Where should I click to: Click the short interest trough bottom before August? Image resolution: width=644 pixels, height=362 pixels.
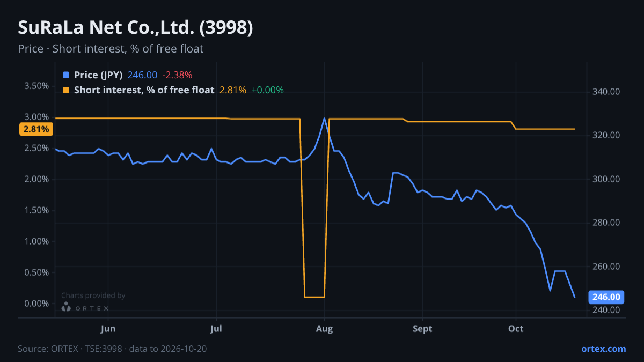[x=314, y=297]
